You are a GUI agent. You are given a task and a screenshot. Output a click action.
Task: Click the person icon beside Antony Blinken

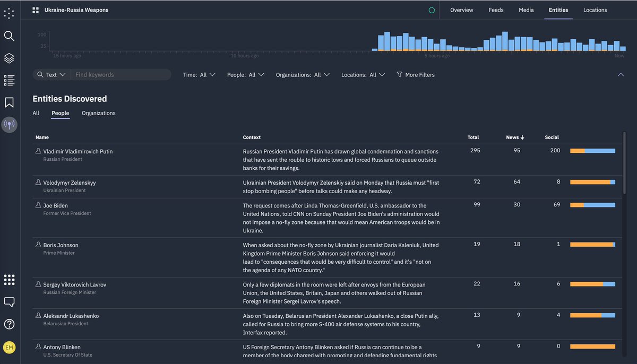pos(38,347)
